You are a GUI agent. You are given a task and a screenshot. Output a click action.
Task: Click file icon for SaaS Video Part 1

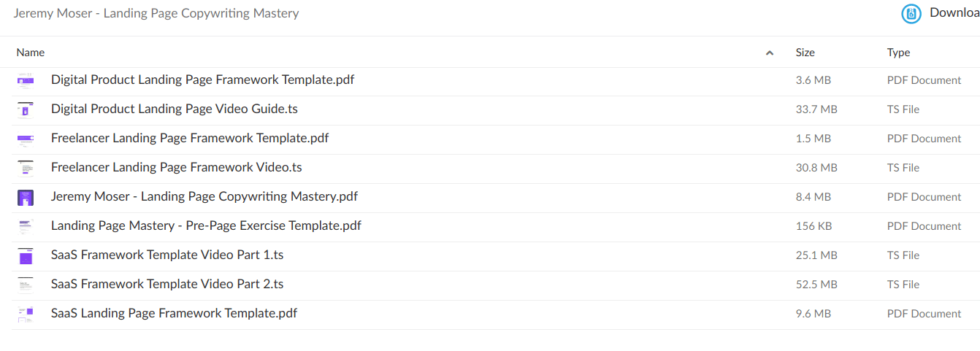pyautogui.click(x=26, y=255)
